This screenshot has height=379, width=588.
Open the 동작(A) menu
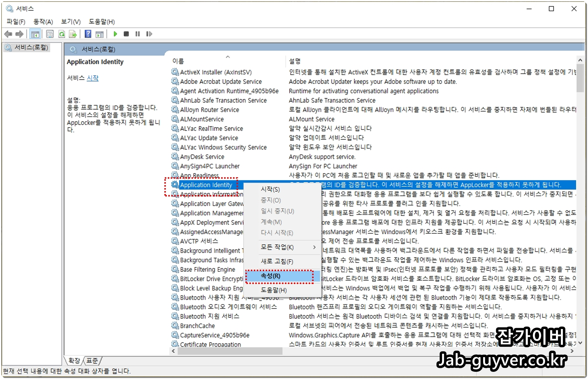(x=43, y=22)
